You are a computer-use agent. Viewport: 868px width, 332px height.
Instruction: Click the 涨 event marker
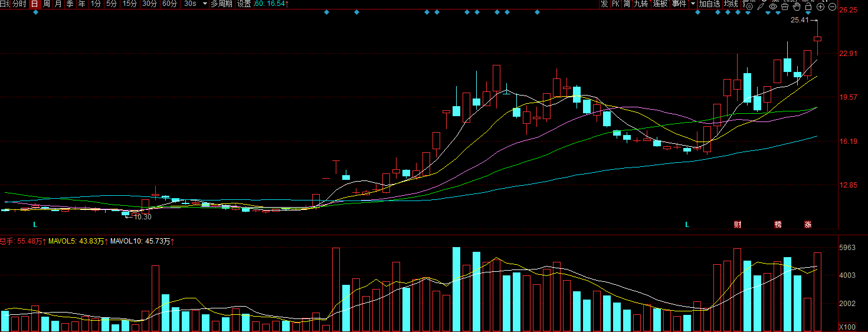coord(808,225)
